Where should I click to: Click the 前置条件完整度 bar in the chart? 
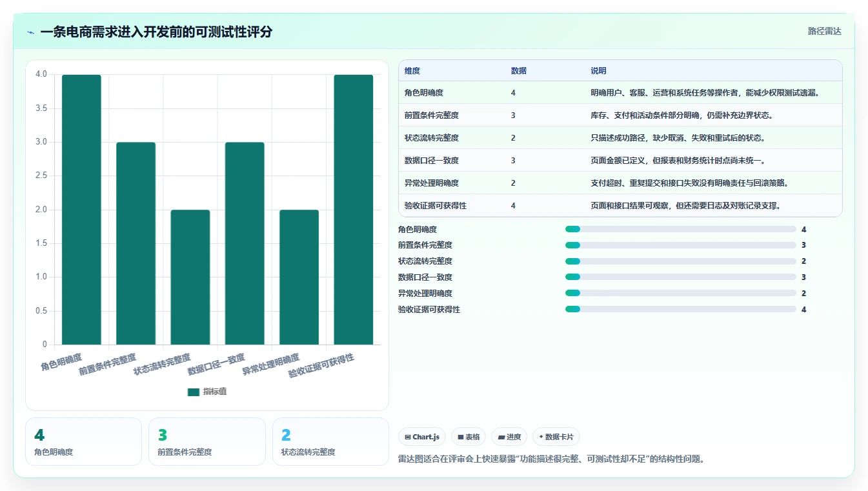136,243
